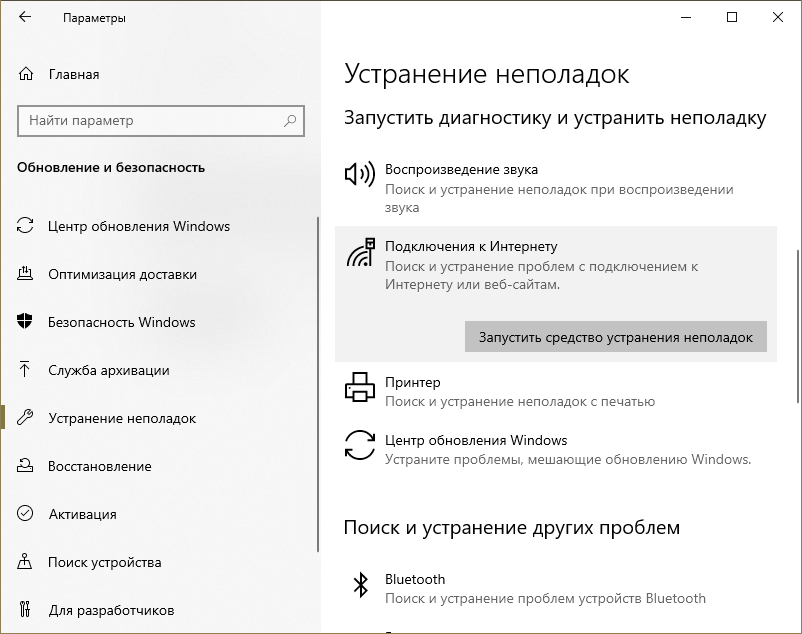The width and height of the screenshot is (802, 634).
Task: Click the Activation checkmark circle icon
Action: (26, 514)
